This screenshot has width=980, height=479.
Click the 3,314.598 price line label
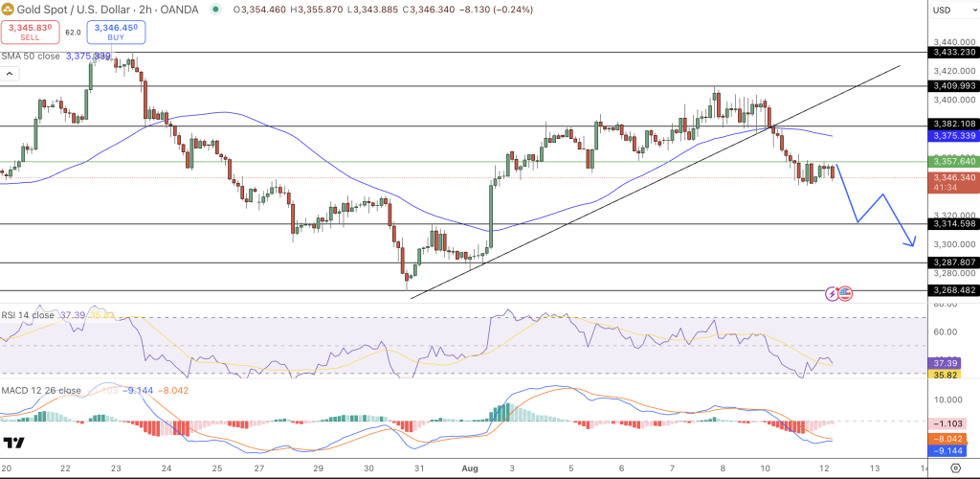(x=953, y=223)
